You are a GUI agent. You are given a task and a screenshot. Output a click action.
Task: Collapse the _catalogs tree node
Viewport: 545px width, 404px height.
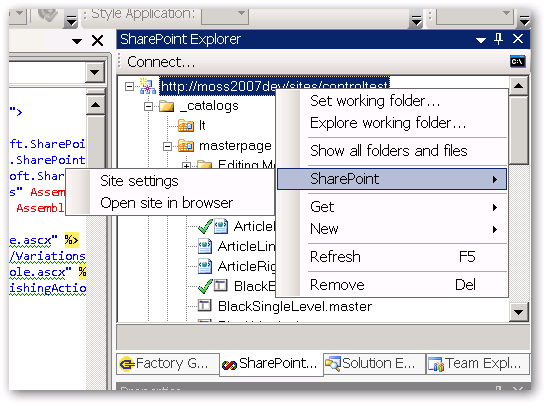click(x=148, y=106)
